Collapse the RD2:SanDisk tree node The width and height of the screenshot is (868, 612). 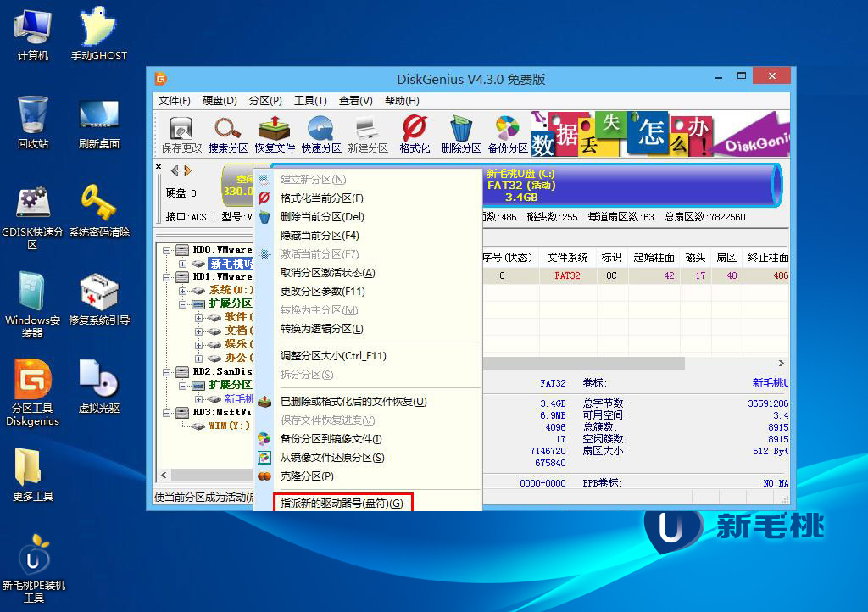coord(167,372)
